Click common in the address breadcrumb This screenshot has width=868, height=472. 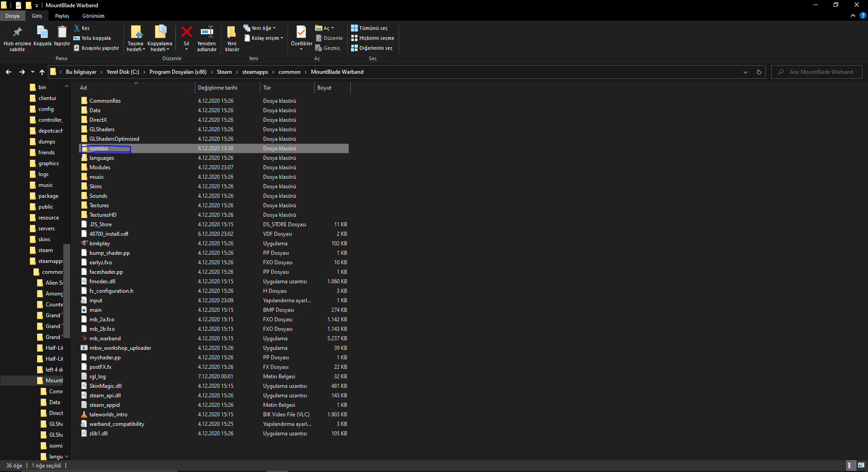click(289, 72)
